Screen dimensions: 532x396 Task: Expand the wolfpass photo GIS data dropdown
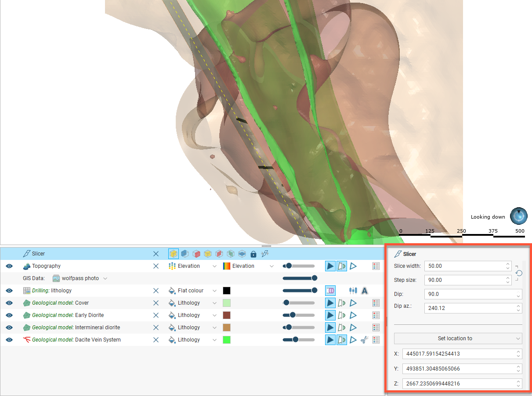105,278
